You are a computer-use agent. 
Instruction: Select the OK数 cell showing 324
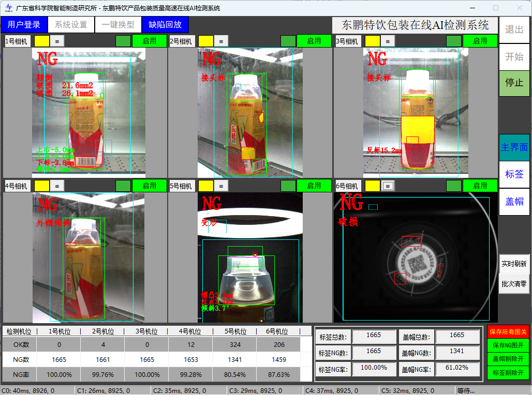coord(235,344)
